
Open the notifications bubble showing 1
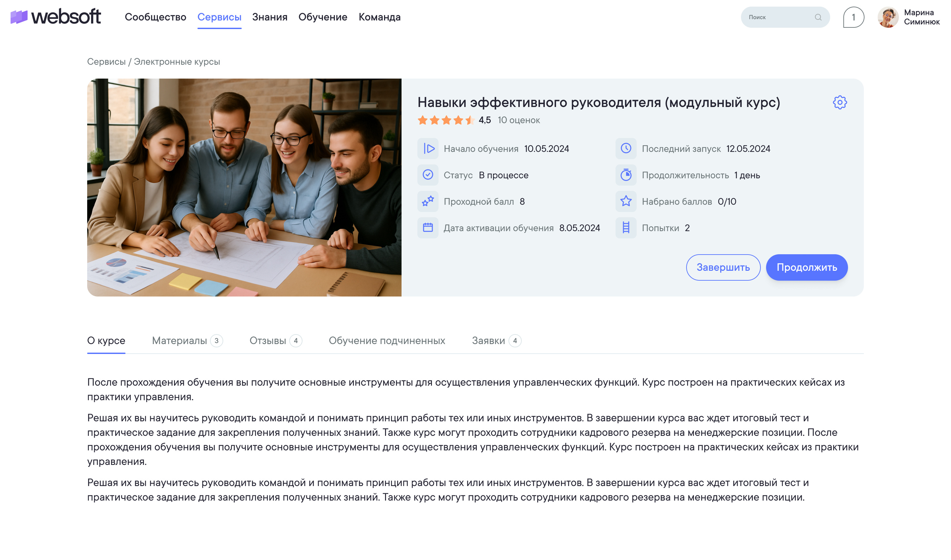coord(854,17)
